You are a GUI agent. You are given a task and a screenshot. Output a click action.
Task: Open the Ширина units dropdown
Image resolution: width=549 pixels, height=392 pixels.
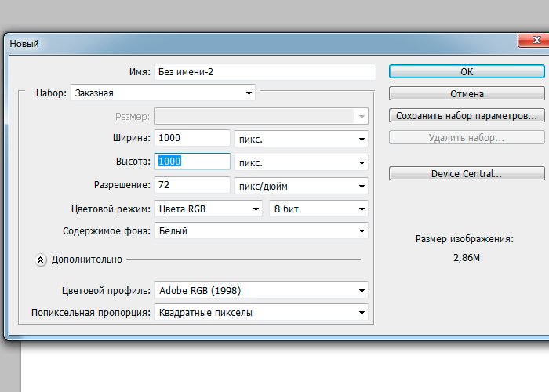pyautogui.click(x=301, y=139)
